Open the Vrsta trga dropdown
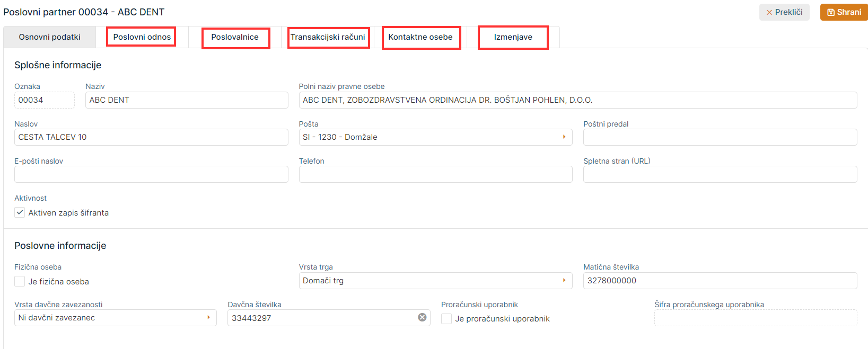Viewport: 868px width, 349px height. click(564, 280)
